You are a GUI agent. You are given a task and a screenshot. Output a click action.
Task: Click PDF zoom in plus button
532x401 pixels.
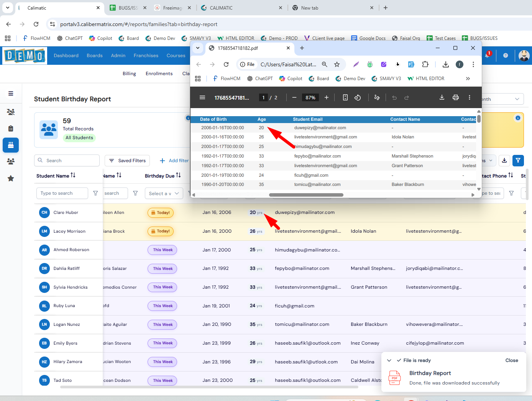coord(327,97)
